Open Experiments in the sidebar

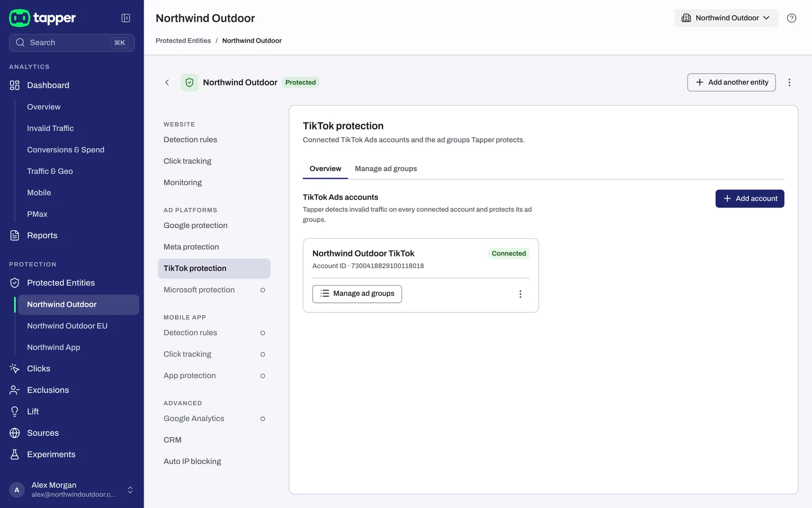(x=72, y=455)
